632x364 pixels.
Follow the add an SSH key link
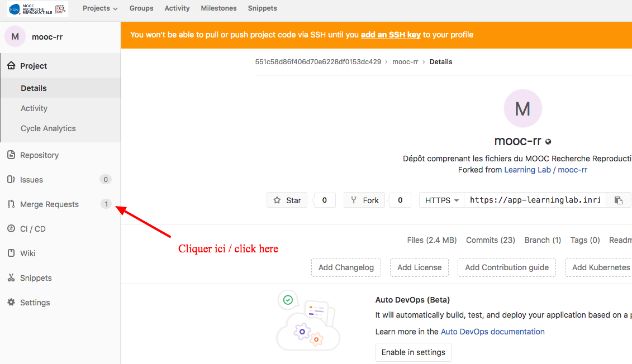391,35
